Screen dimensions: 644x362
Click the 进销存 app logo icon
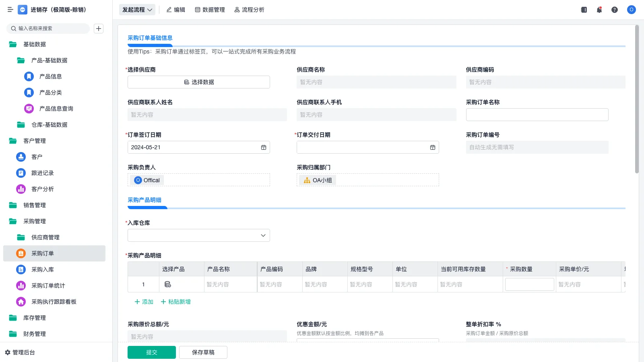click(23, 10)
